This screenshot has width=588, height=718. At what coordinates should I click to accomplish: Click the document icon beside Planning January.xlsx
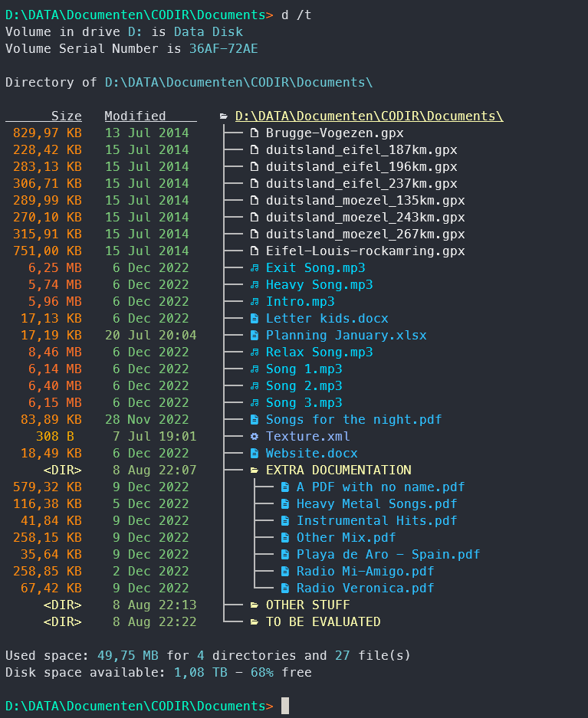255,336
